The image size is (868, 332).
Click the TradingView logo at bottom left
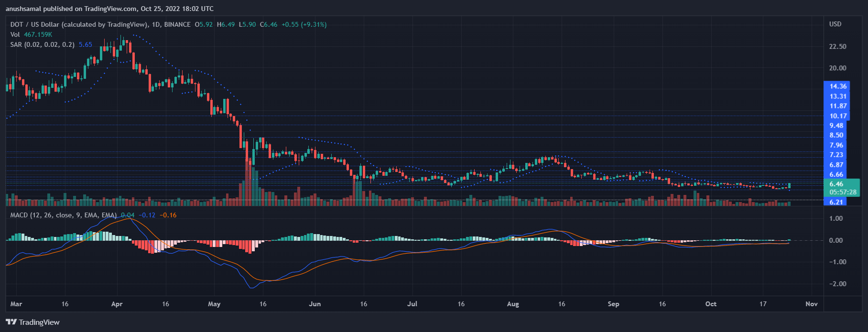(x=33, y=322)
